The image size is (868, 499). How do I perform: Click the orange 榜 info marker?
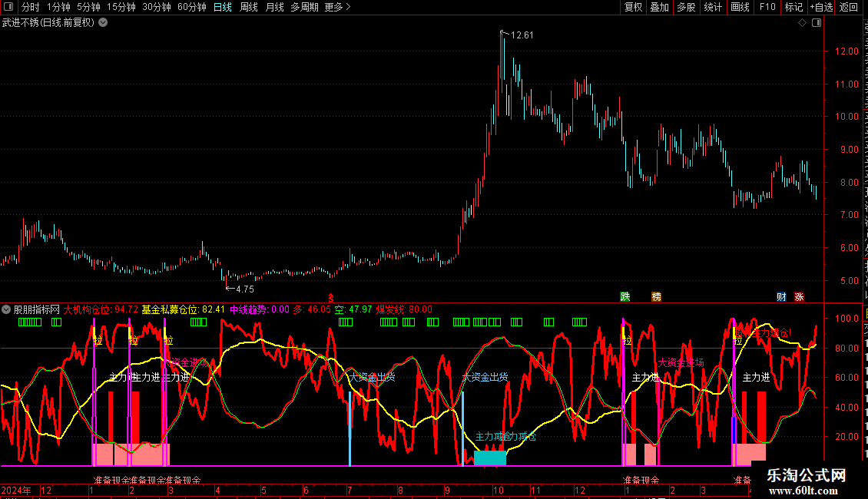click(656, 296)
